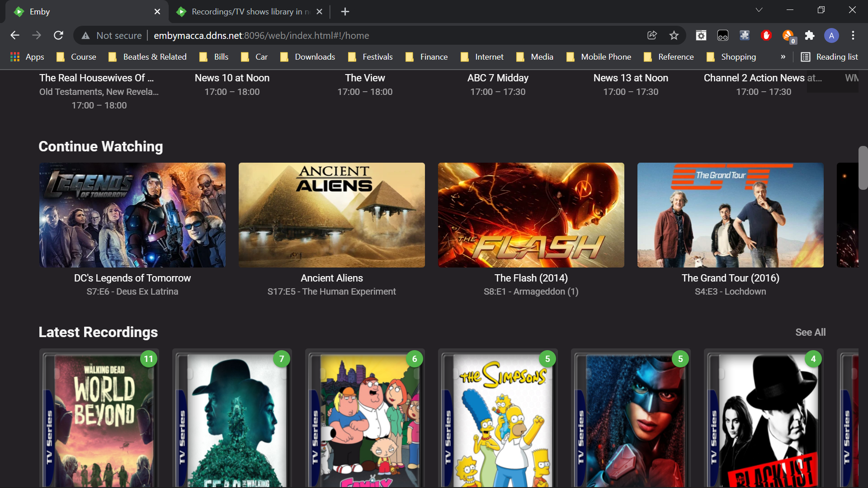The image size is (868, 488).
Task: Click See All for Latest Recordings
Action: [x=810, y=332]
